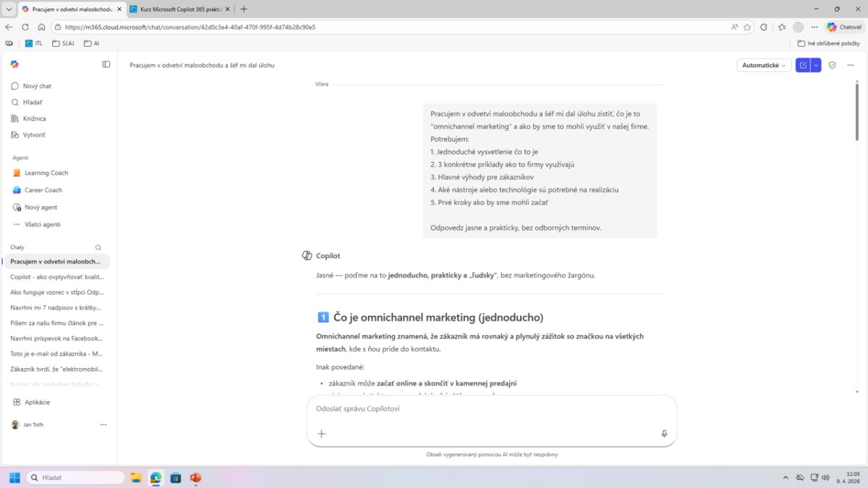This screenshot has width=868, height=488.
Task: Expand the Automatické mode dropdown
Action: click(x=763, y=65)
